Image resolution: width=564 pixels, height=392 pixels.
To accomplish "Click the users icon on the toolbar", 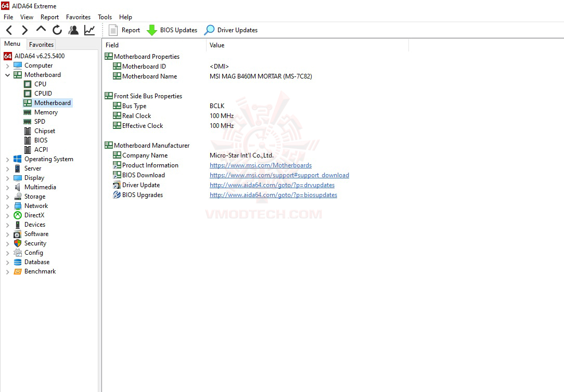I will tap(73, 30).
